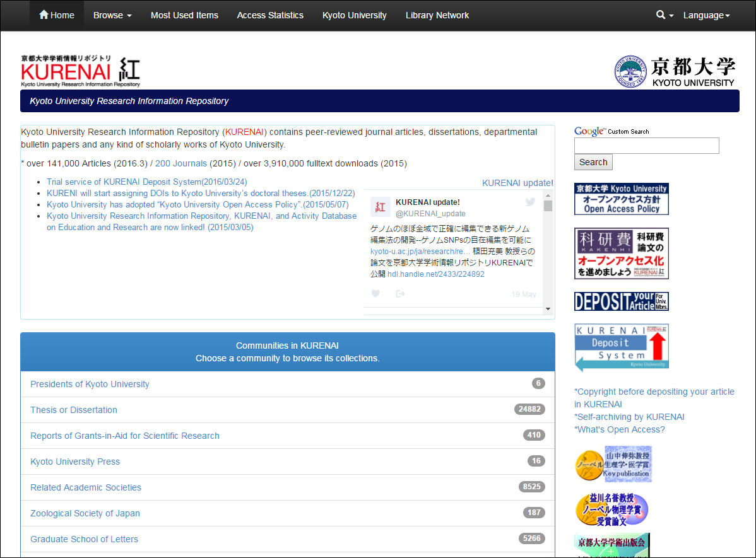Open the Open Access Policy banner
The image size is (756, 558).
pos(622,199)
